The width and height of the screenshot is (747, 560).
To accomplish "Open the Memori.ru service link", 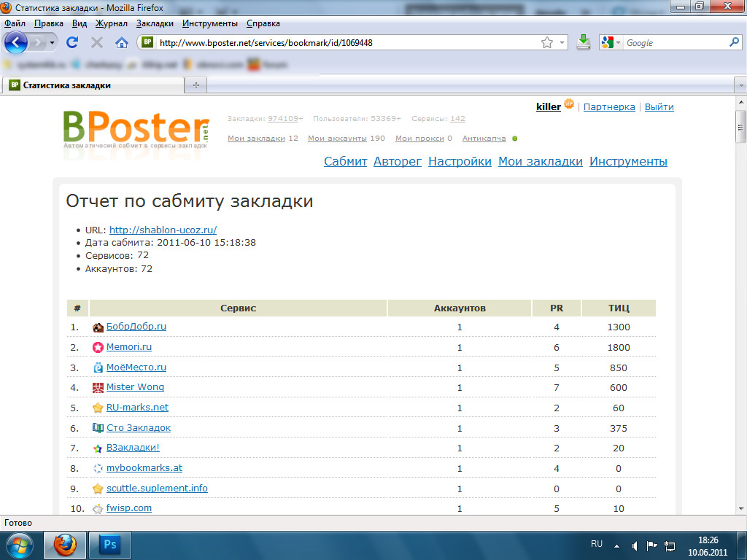I will (x=128, y=346).
